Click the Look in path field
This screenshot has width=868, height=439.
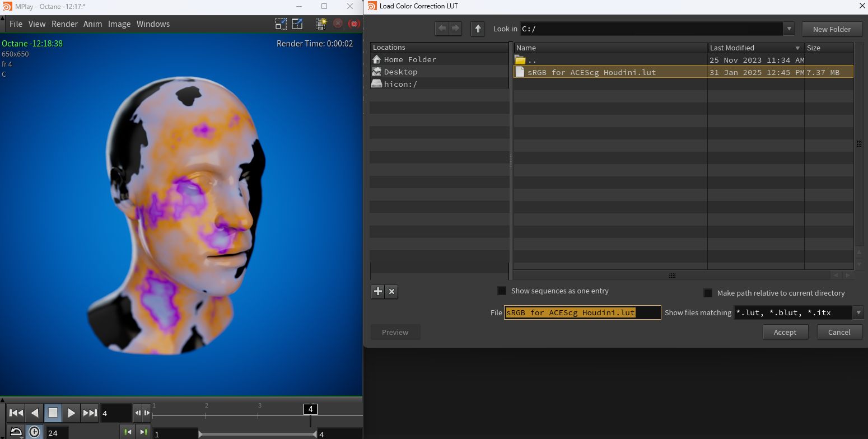pos(651,29)
